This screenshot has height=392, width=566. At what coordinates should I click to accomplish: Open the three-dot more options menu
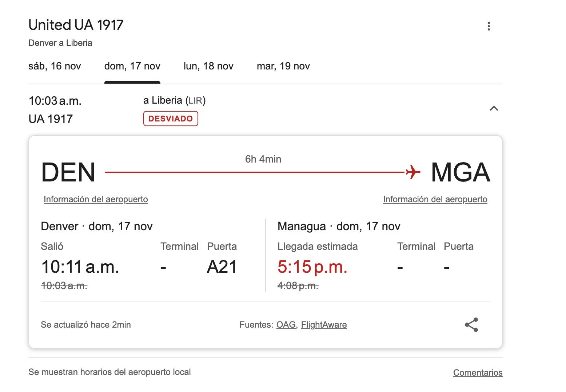point(489,26)
